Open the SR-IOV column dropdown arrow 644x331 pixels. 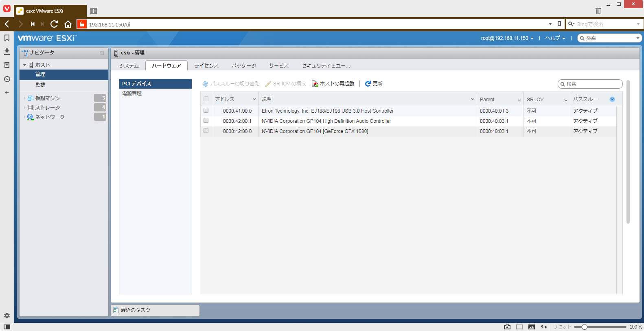coord(566,100)
